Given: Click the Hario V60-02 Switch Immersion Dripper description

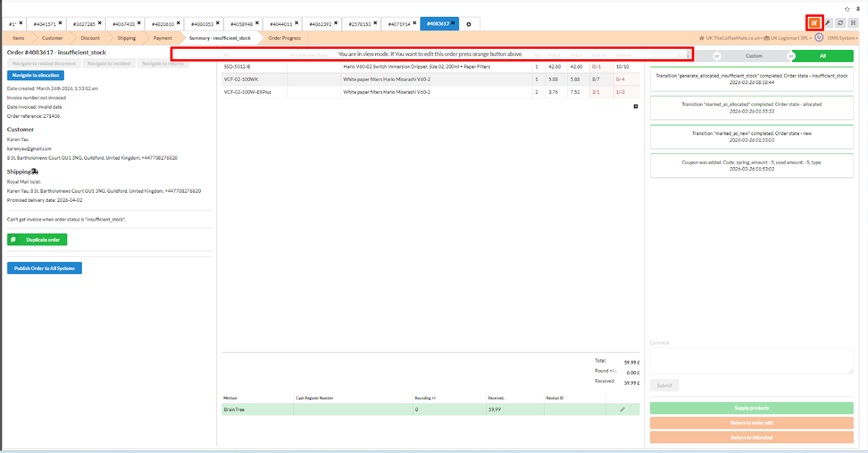Looking at the screenshot, I should tap(417, 67).
